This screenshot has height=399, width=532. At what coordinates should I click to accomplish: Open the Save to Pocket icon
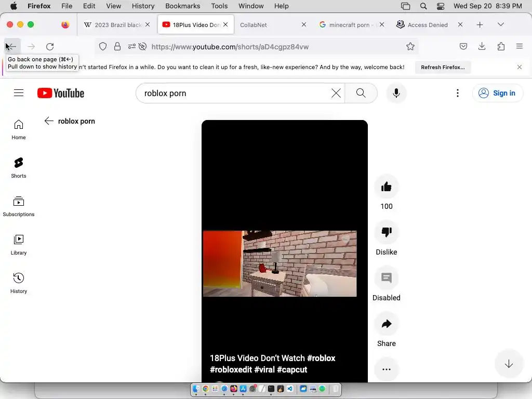[463, 46]
